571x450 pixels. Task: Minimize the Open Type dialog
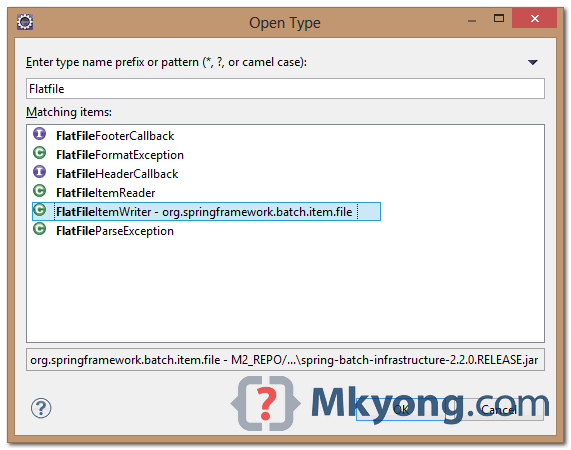pos(472,21)
